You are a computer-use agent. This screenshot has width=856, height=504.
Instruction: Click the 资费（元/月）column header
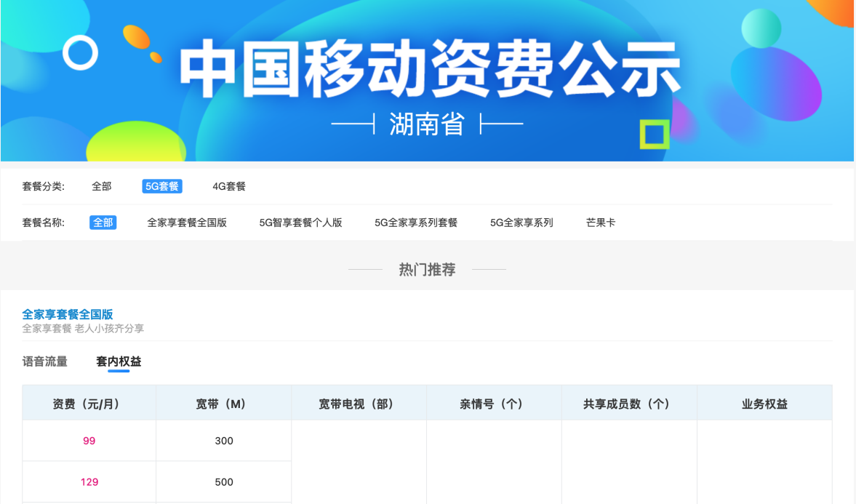(x=89, y=403)
